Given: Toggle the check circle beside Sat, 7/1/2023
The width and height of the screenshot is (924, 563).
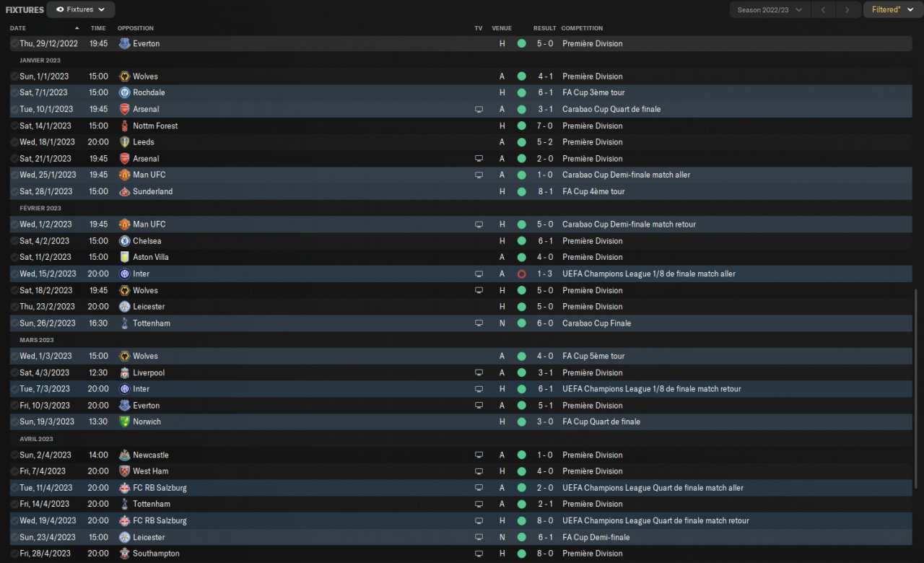Looking at the screenshot, I should 14,92.
